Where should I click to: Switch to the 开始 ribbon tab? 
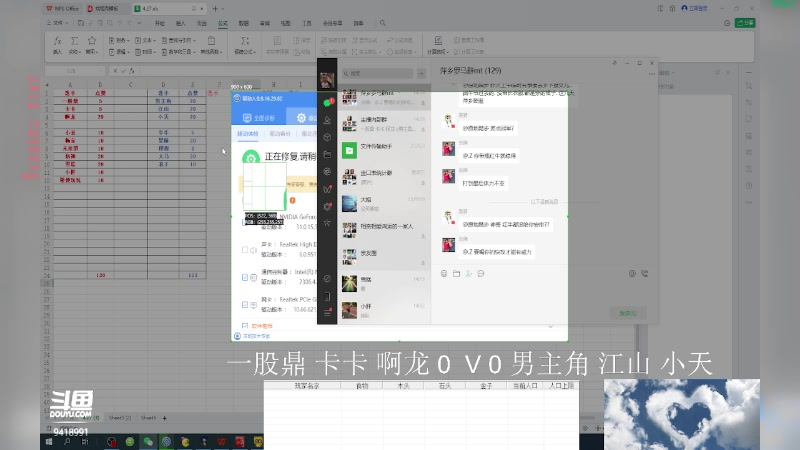click(160, 23)
